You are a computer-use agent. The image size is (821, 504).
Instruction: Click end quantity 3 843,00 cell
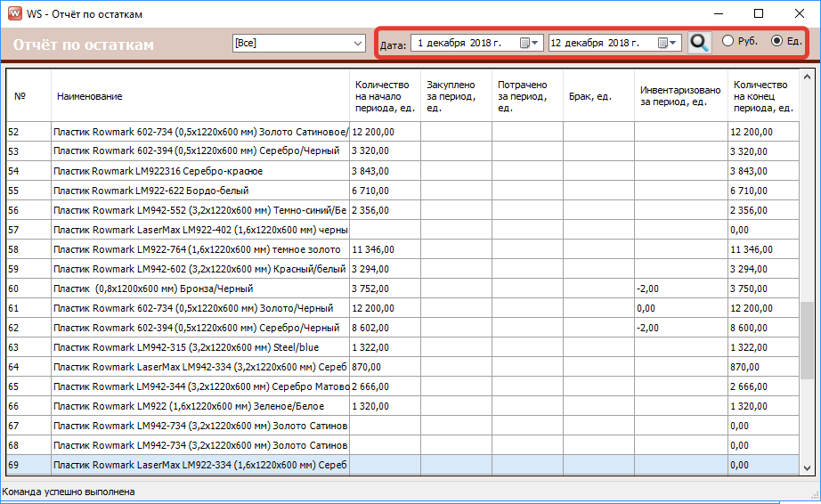[x=763, y=171]
